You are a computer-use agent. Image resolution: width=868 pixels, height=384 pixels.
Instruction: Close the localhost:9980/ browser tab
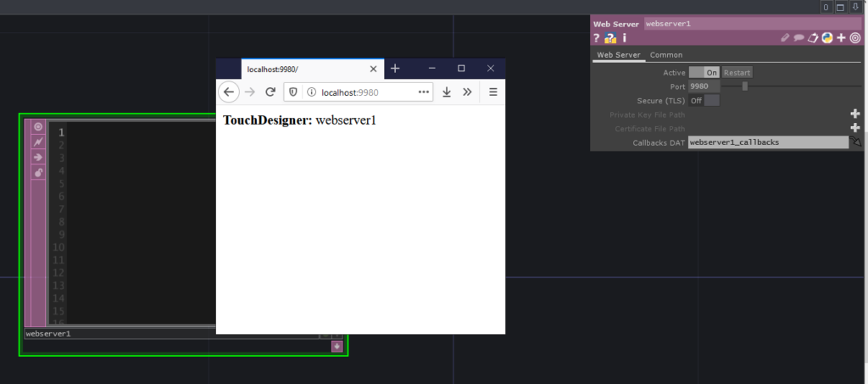[x=373, y=70]
